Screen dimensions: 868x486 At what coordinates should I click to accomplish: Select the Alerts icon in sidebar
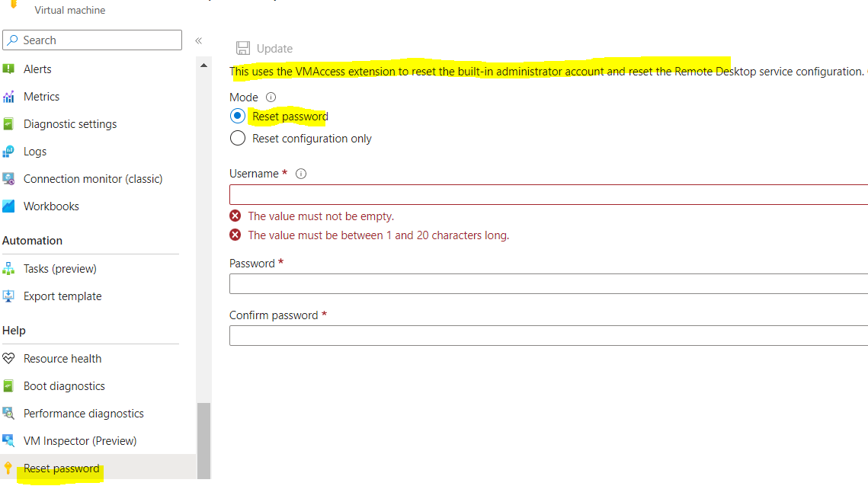click(10, 69)
